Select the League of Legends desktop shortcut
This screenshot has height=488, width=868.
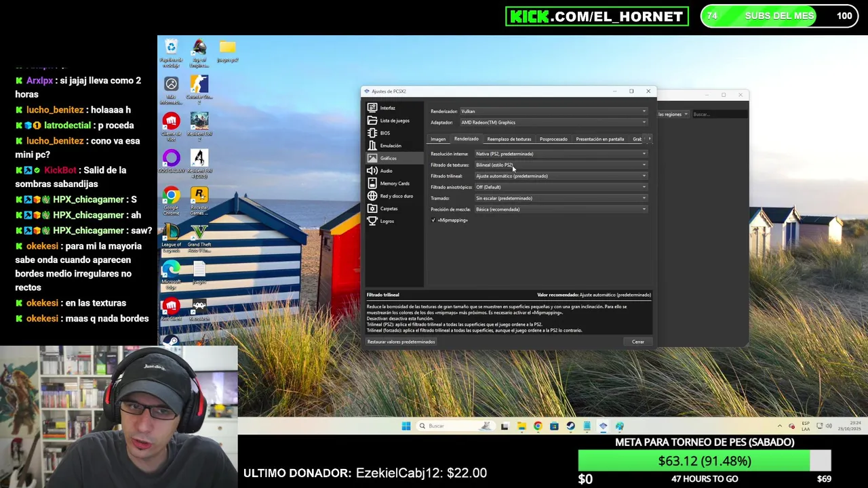(x=171, y=238)
